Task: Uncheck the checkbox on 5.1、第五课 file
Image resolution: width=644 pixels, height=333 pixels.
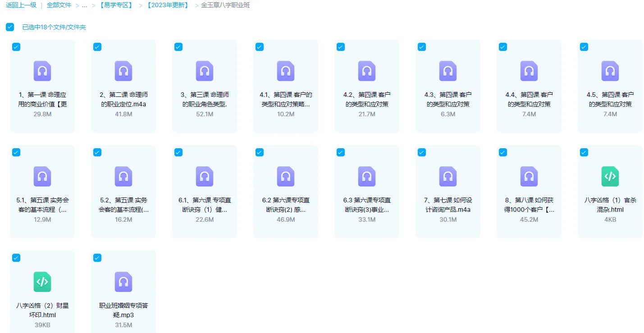Action: click(16, 152)
